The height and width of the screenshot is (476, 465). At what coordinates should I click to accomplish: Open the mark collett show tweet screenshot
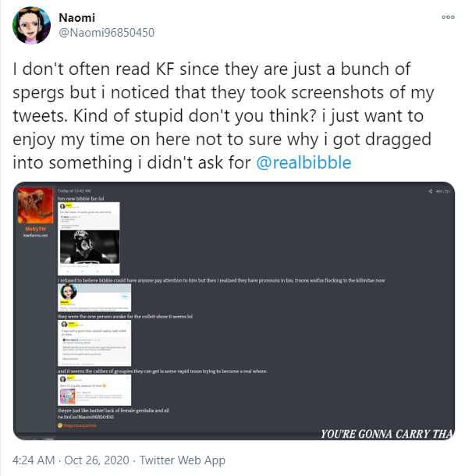coord(94,343)
